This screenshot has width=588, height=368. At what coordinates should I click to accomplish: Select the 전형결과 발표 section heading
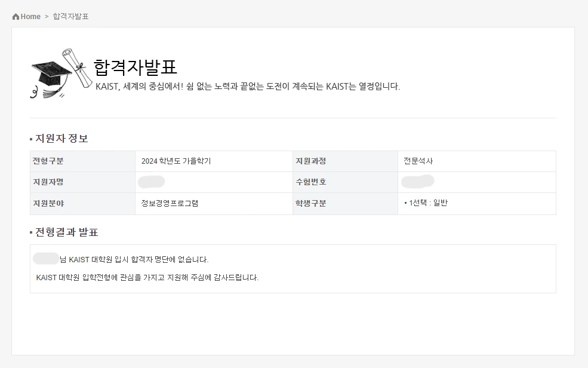click(x=67, y=232)
